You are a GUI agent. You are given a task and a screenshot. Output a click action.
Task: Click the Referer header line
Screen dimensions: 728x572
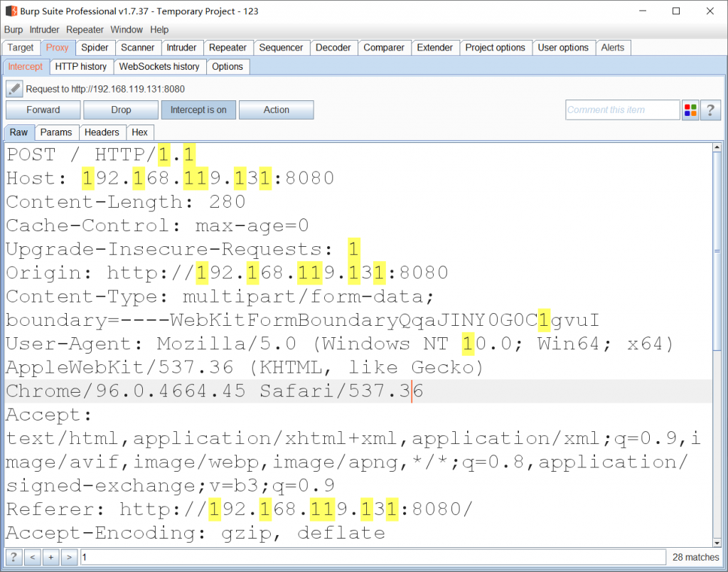[240, 509]
